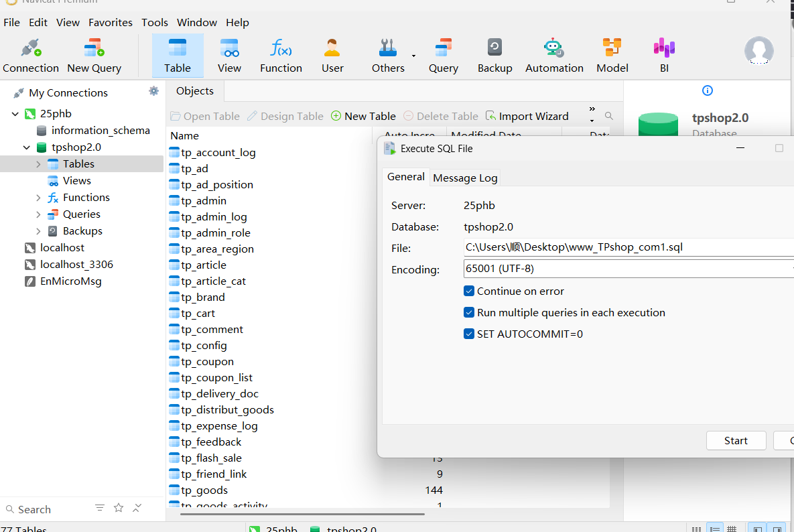
Task: Click the Design Table button
Action: coord(285,116)
